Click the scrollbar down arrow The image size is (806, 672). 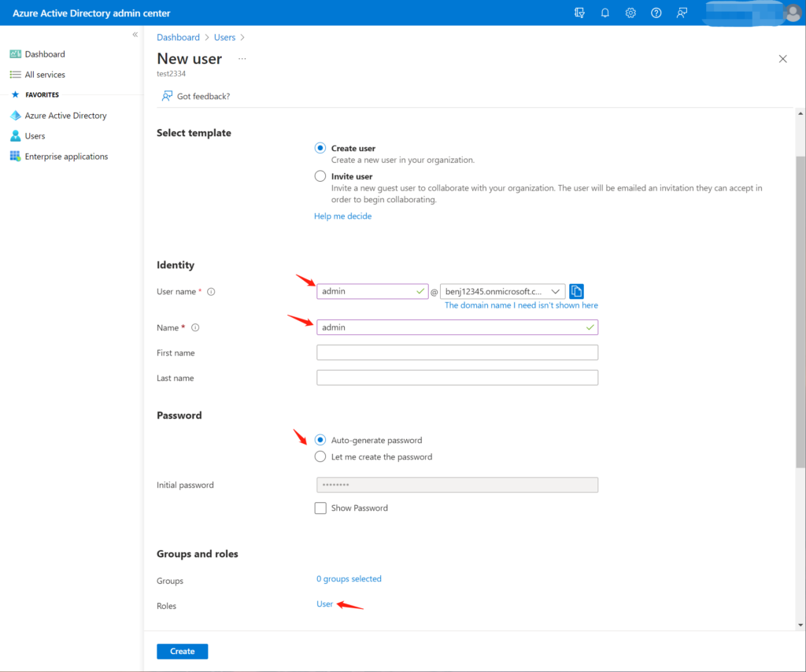point(800,626)
